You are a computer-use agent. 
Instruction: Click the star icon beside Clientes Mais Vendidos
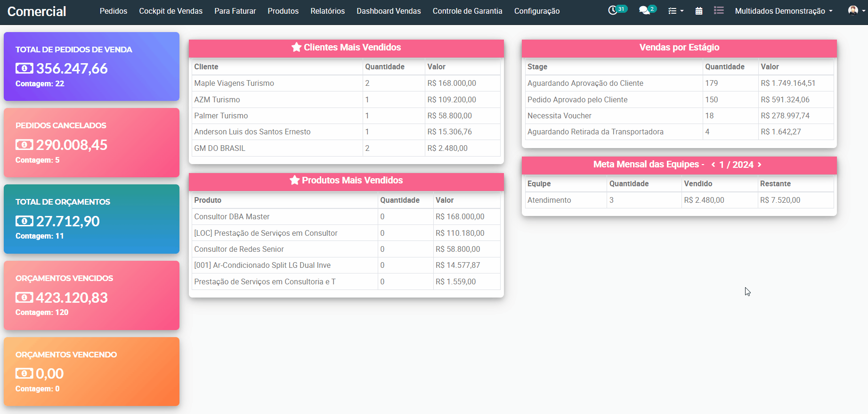coord(296,47)
